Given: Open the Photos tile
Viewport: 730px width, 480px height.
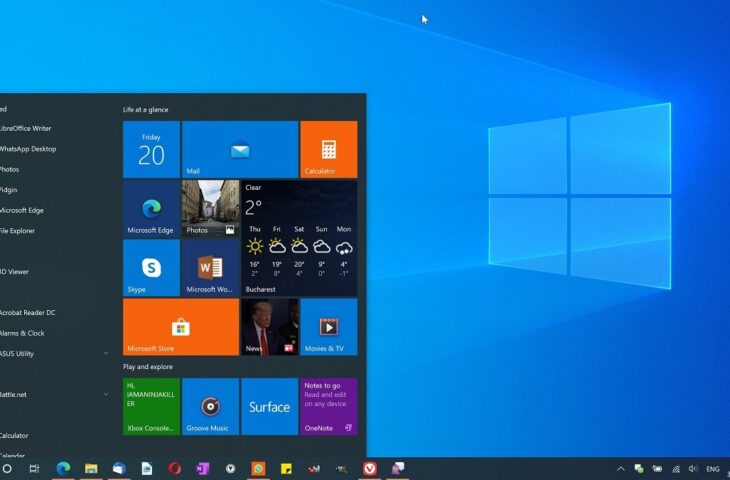Looking at the screenshot, I should [210, 209].
